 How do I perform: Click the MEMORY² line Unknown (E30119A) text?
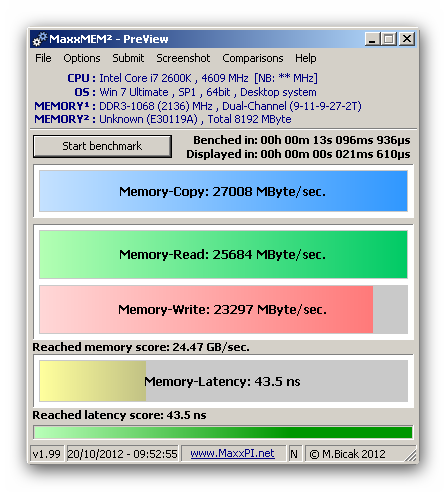(163, 119)
